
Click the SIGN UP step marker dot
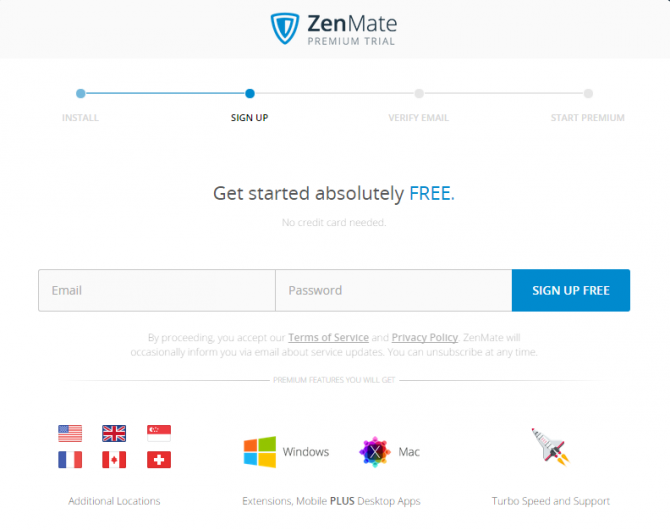coord(250,93)
